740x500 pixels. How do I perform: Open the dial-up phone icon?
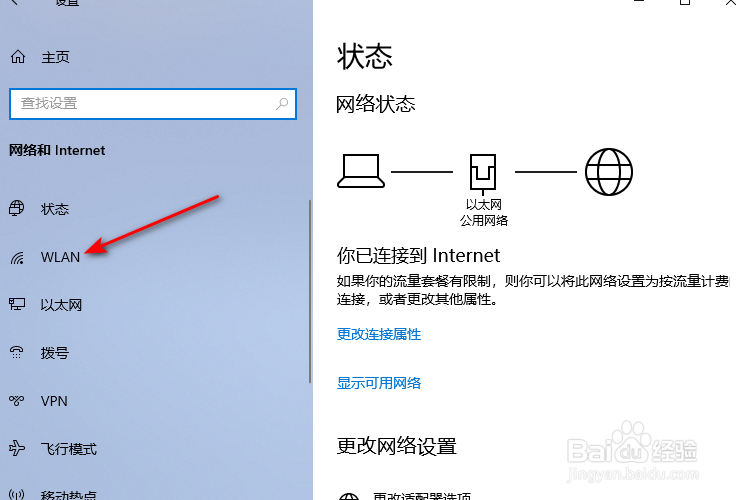[17, 352]
